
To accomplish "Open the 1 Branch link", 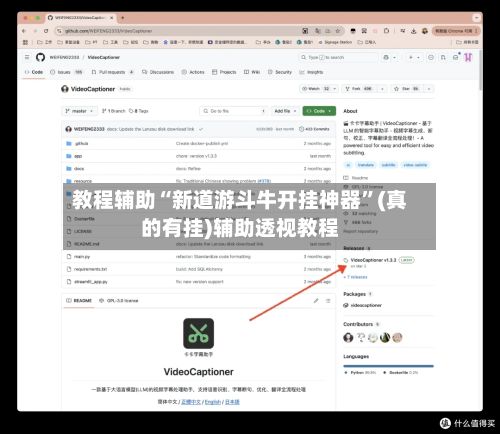I will click(x=113, y=111).
